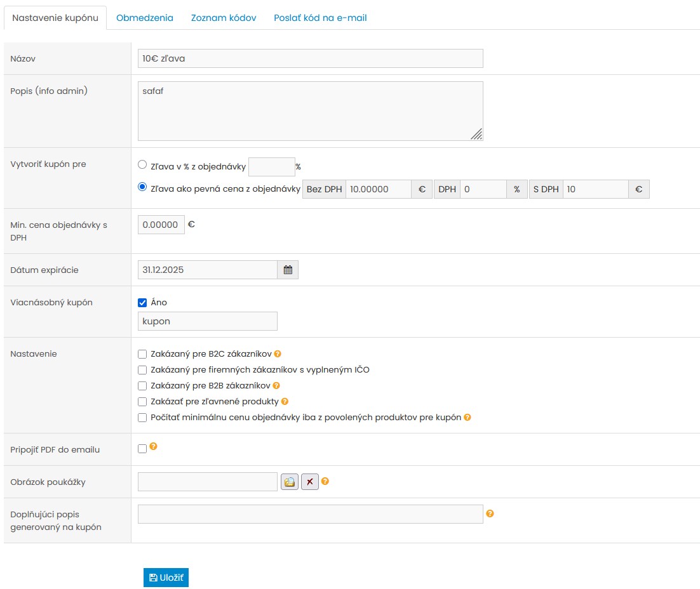Click help icon next to Zakázaný pre B2C zákazníkov
The height and width of the screenshot is (589, 700).
pyautogui.click(x=278, y=354)
